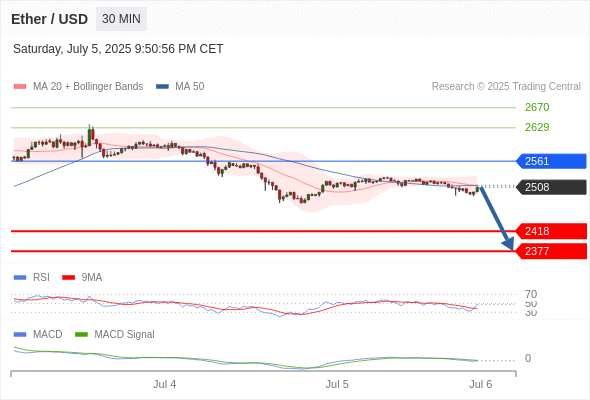
Task: Click the green 2629 resistance label
Action: [537, 127]
